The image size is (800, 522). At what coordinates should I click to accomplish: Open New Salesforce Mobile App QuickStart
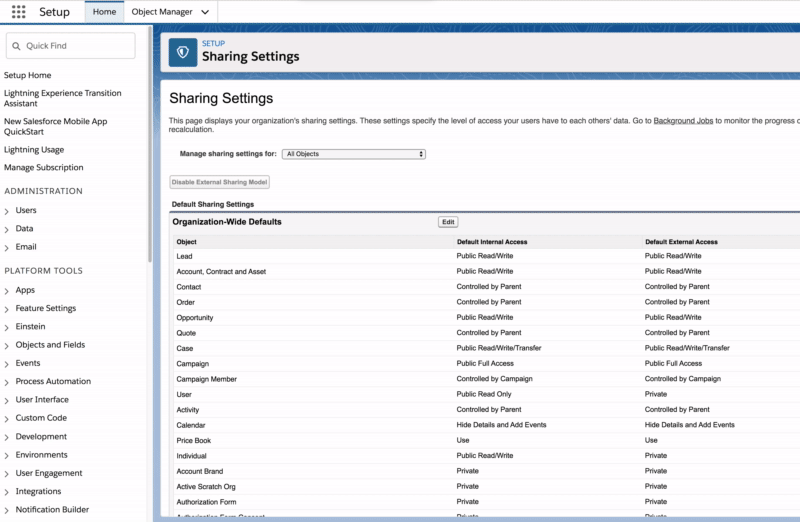pyautogui.click(x=55, y=126)
